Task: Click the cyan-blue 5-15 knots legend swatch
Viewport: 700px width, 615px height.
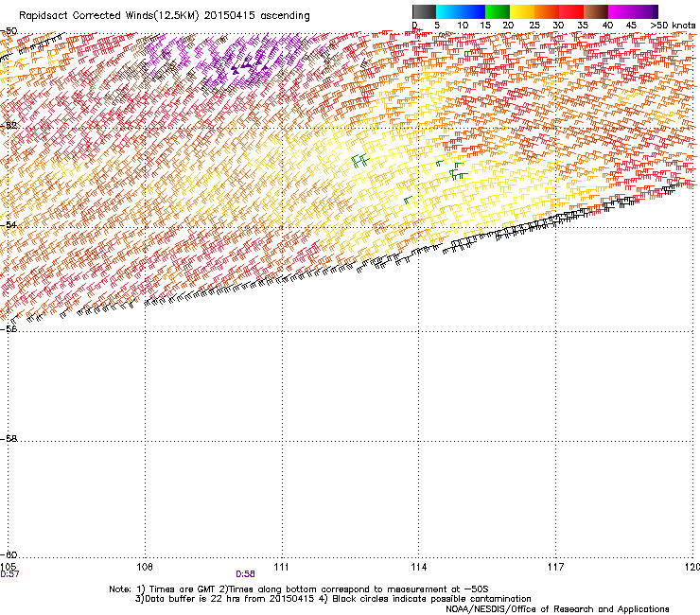Action: coord(461,11)
